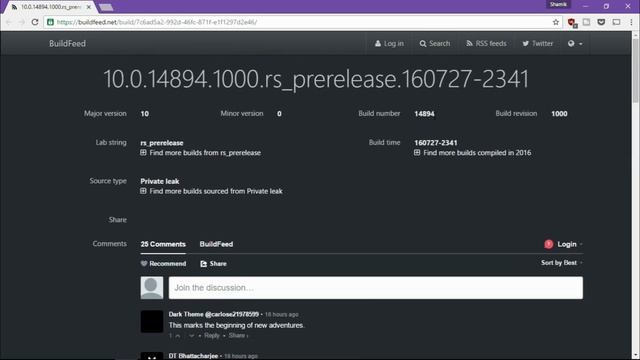Viewport: 640px width, 360px height.
Task: Open the new tab button
Action: 106,7
